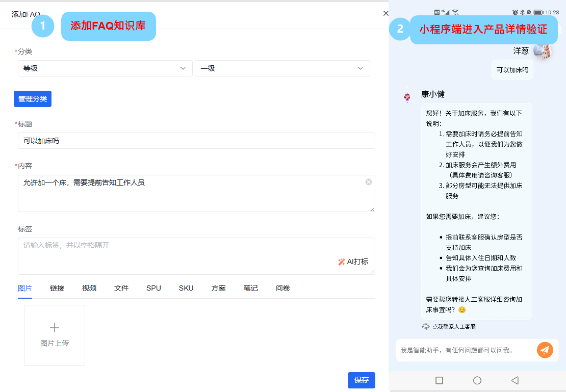Switch to the 问卷 tab
Screen dimensions: 566x392
pos(283,288)
